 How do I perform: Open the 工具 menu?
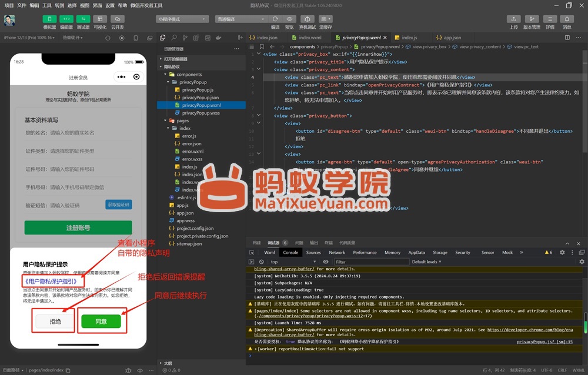click(47, 5)
